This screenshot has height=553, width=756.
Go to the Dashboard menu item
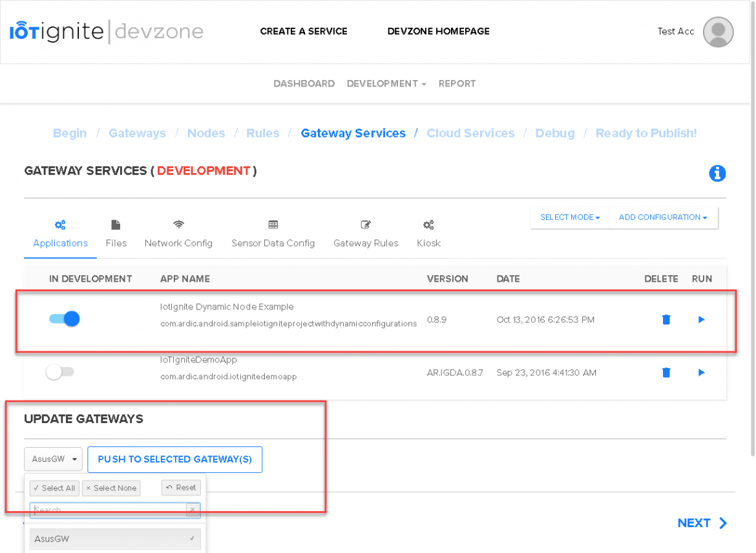pos(304,83)
